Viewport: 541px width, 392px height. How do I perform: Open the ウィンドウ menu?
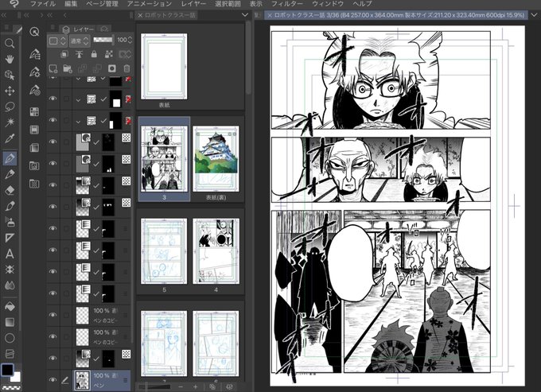[x=328, y=4]
